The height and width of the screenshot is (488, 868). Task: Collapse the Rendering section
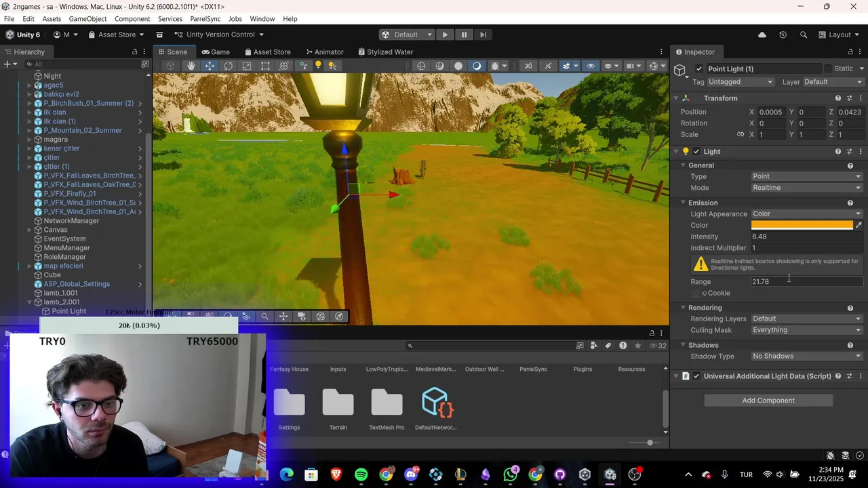tap(683, 308)
